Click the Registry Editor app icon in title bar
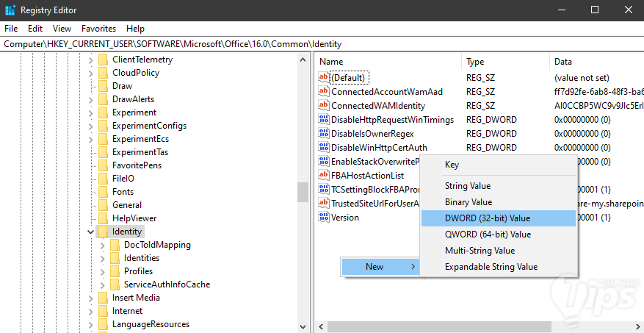Viewport: 644px width, 333px height. [10, 10]
